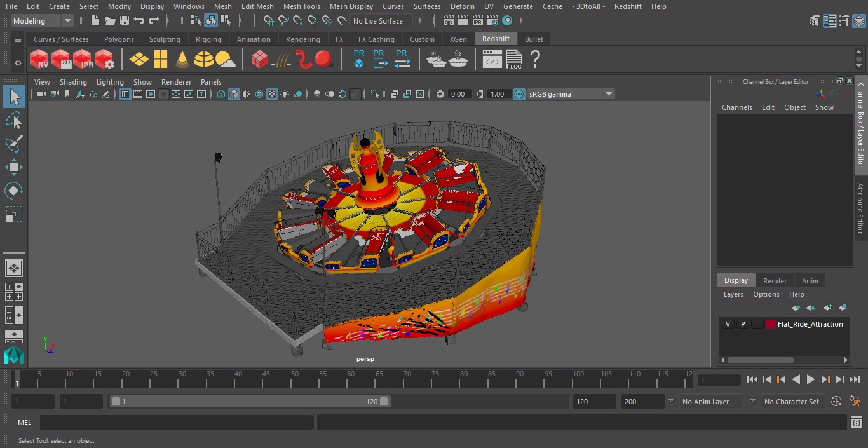This screenshot has height=448, width=868.
Task: Switch to the Rigging shelf tab
Action: tap(208, 39)
